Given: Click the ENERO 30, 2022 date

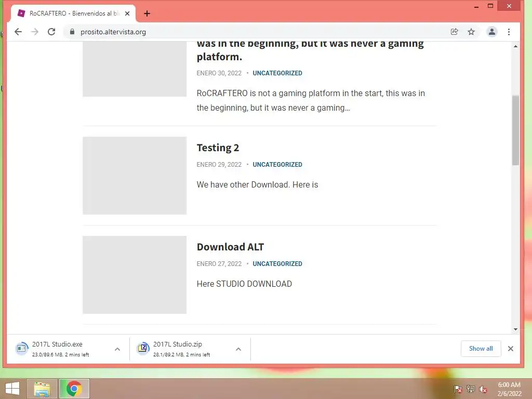Looking at the screenshot, I should click(219, 73).
